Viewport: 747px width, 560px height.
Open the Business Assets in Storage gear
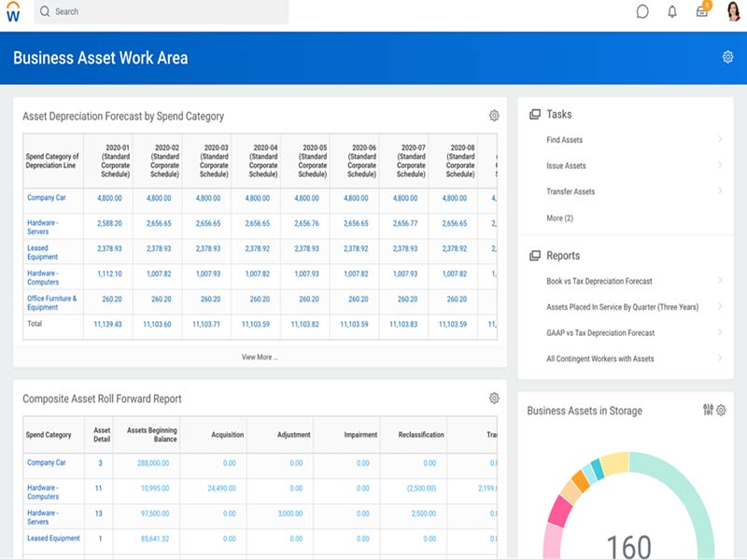721,411
